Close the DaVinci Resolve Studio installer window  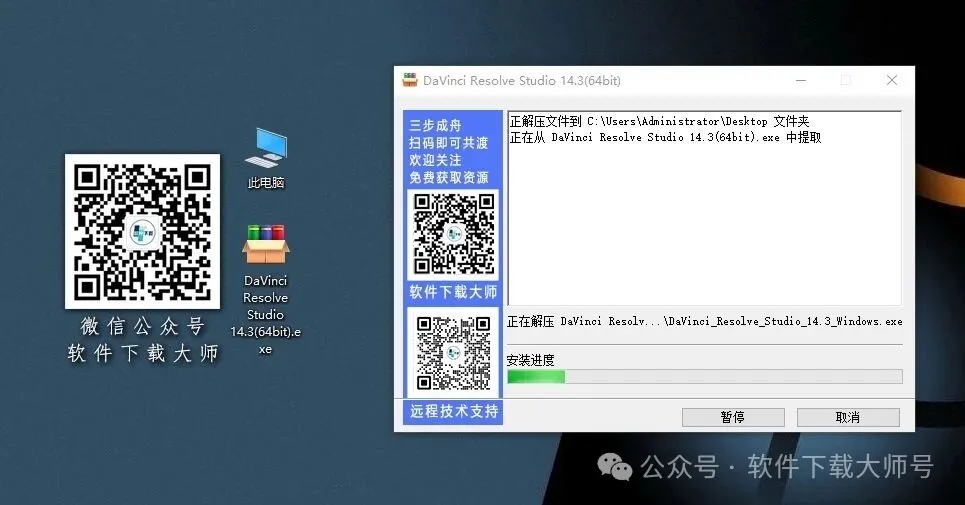[x=892, y=81]
